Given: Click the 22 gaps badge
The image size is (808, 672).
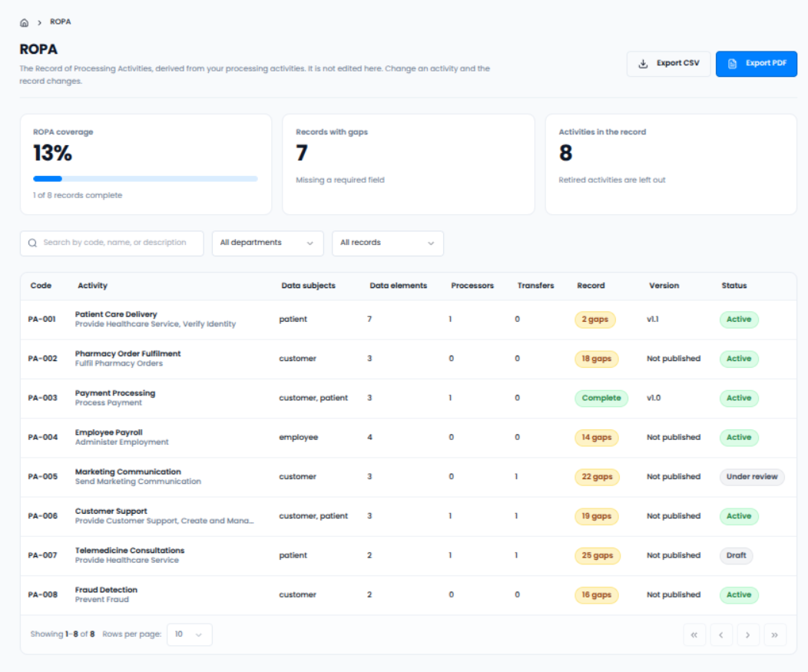Looking at the screenshot, I should coord(597,477).
